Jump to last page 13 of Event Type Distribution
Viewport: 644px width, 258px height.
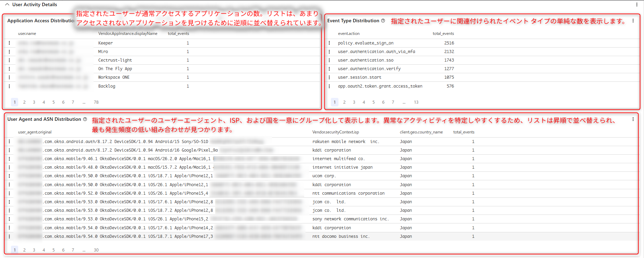click(x=416, y=102)
